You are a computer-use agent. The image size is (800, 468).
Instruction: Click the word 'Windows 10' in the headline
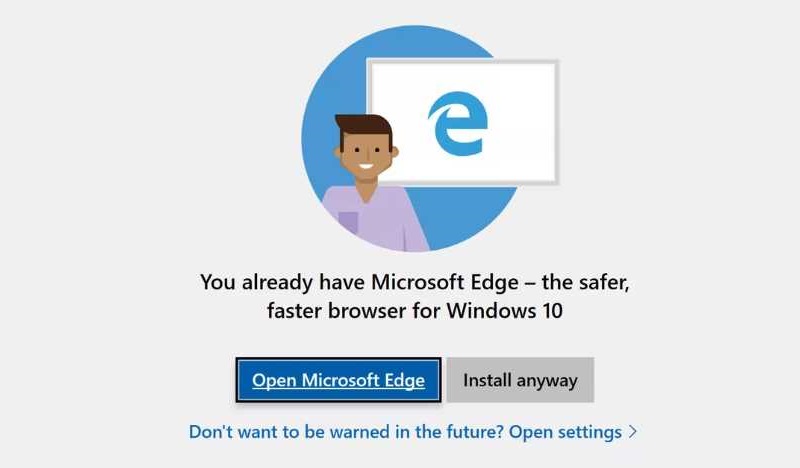[x=505, y=310]
